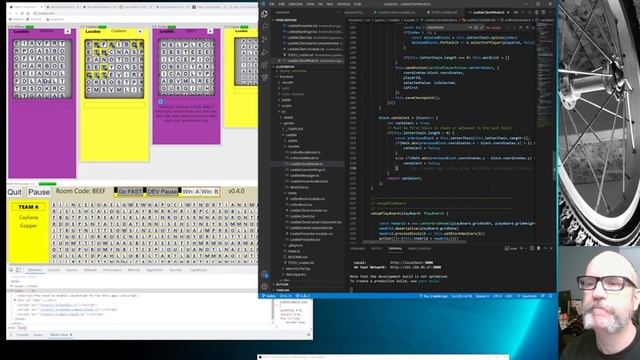Split the terminal in VS Code panel
The image size is (640, 360).
click(532, 248)
